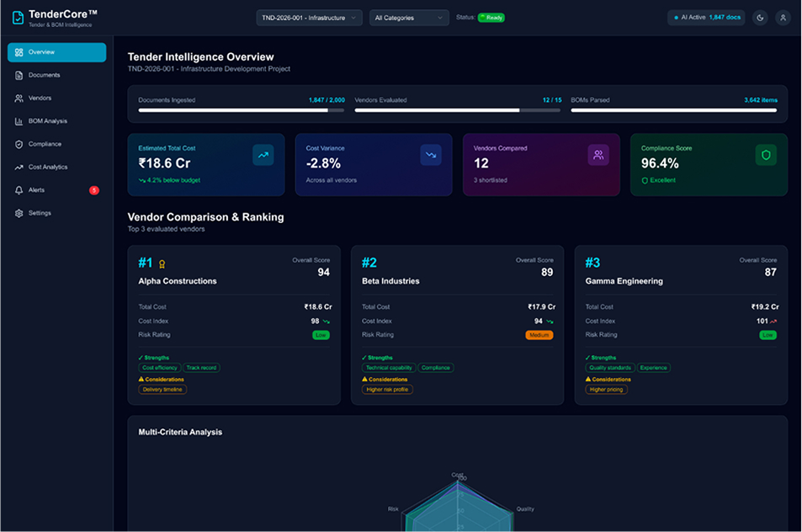
Task: Click the Ready status pill
Action: coord(489,17)
